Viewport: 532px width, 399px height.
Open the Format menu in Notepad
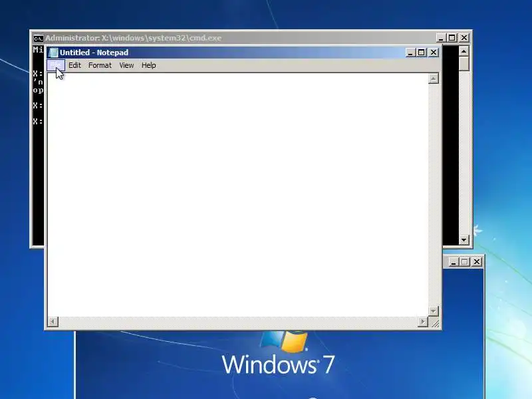pos(100,65)
